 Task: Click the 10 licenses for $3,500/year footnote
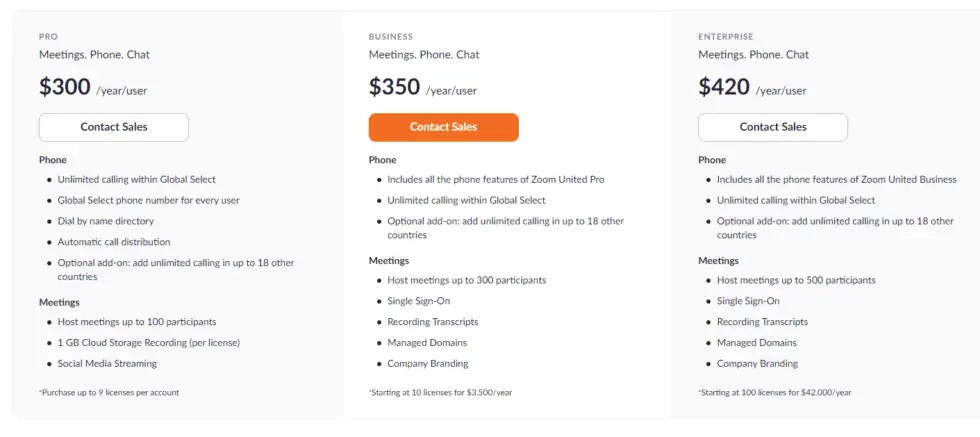point(440,393)
